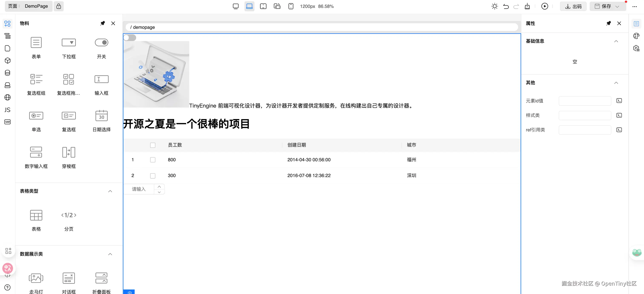Viewport: 644px width, 294px height.
Task: Open the VAR state management panel
Action: pyautogui.click(x=7, y=122)
